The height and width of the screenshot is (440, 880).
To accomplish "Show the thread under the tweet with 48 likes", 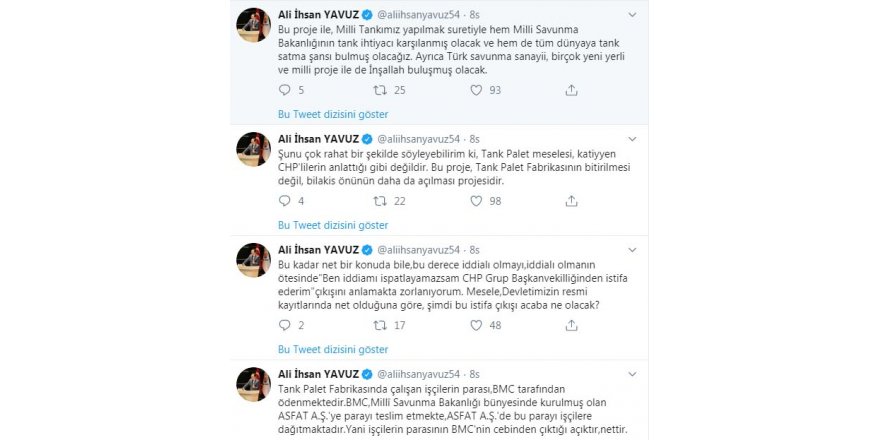I will point(332,349).
